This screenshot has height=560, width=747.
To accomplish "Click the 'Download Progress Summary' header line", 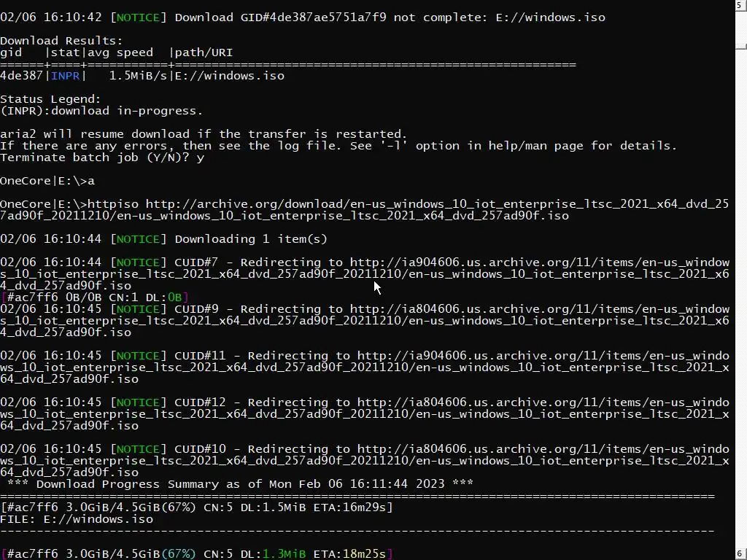I will pos(240,484).
